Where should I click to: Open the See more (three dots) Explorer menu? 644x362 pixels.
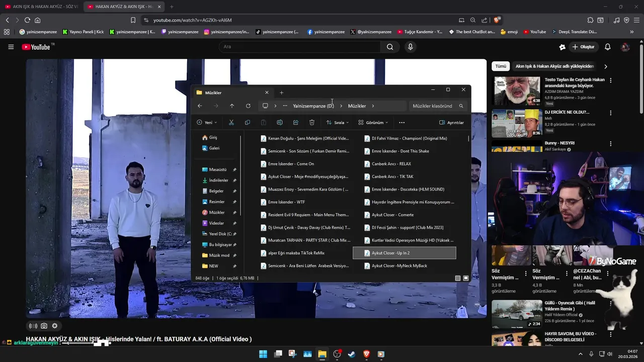click(x=401, y=122)
